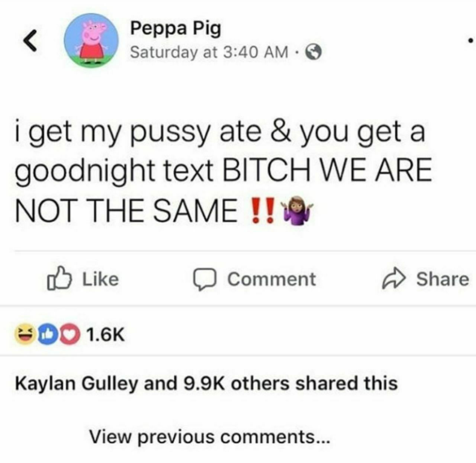
Task: Open the post timestamp Saturday at 3:40 AM
Action: 209,52
